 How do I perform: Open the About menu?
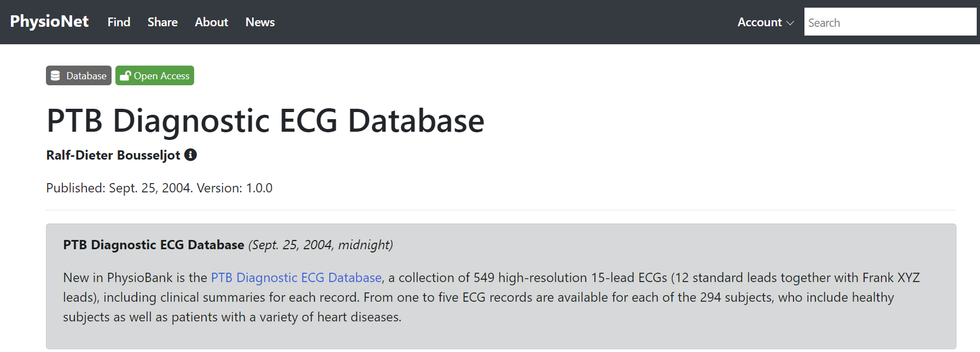(x=211, y=22)
